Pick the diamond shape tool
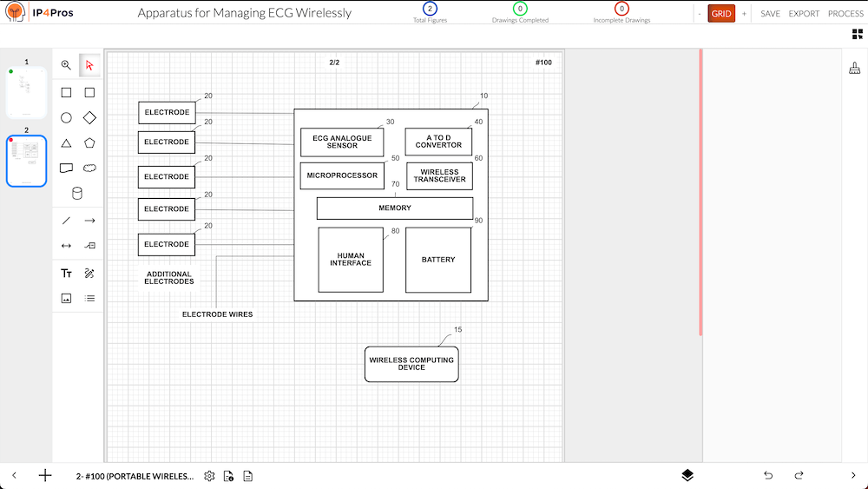868x489 pixels. [x=89, y=117]
